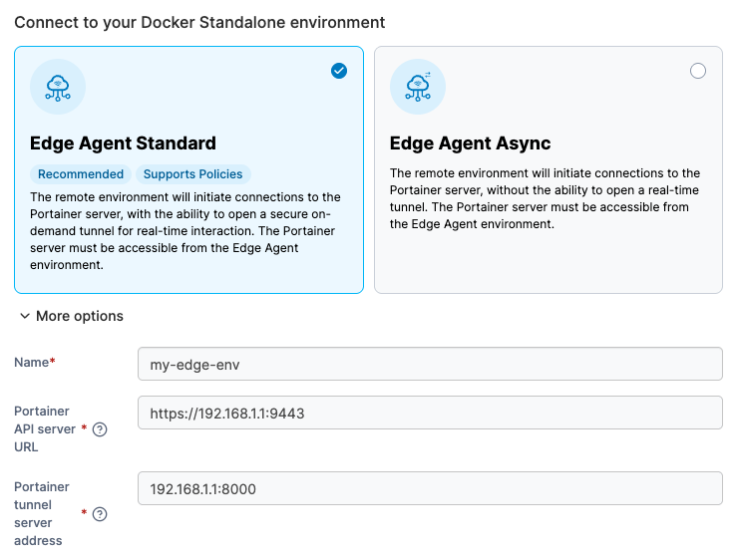
Task: Click the Portainer API server URL label
Action: [42, 428]
